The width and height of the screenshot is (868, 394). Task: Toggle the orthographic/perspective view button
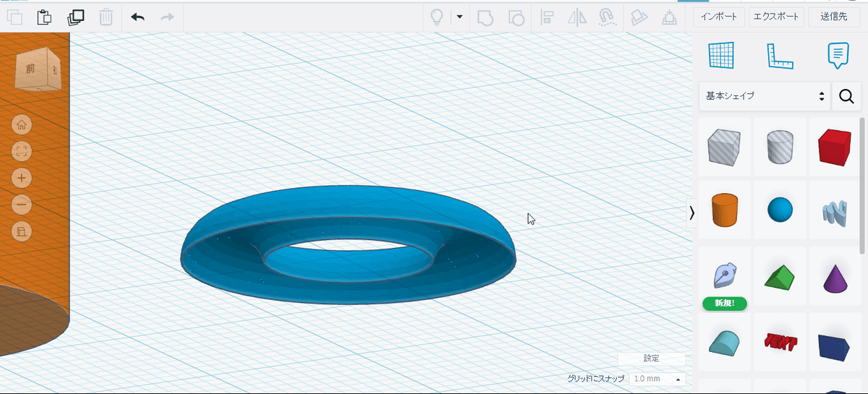tap(22, 231)
